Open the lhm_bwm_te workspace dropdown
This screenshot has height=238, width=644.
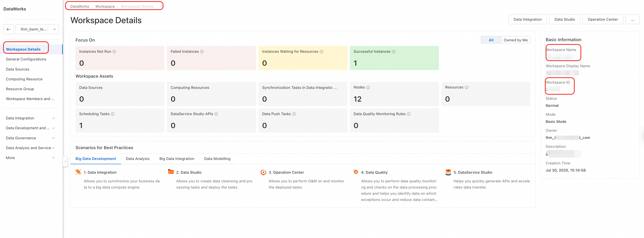click(x=37, y=29)
